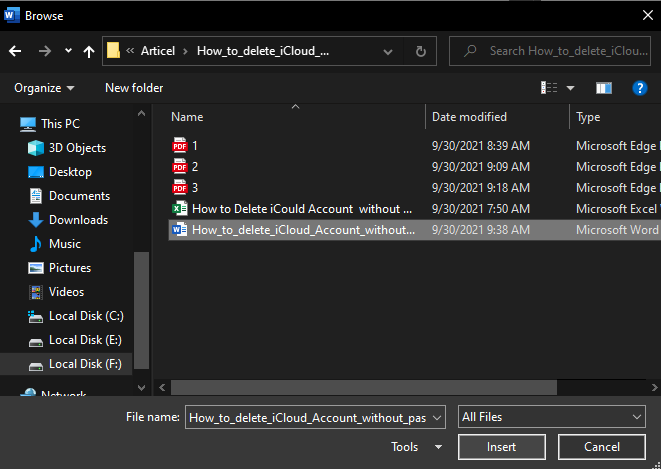The width and height of the screenshot is (661, 469).
Task: Go up one folder level
Action: tap(89, 51)
